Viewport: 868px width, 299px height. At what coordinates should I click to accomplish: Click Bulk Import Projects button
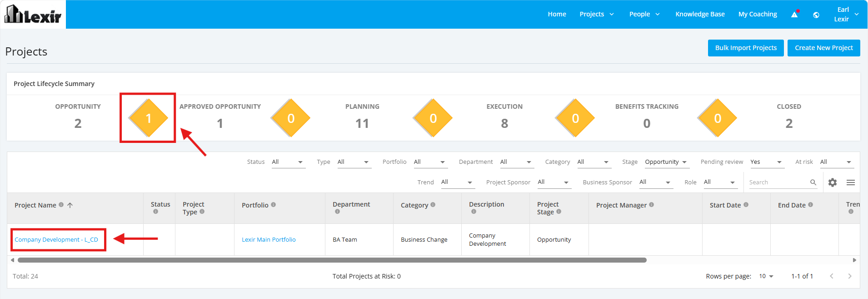coord(746,48)
